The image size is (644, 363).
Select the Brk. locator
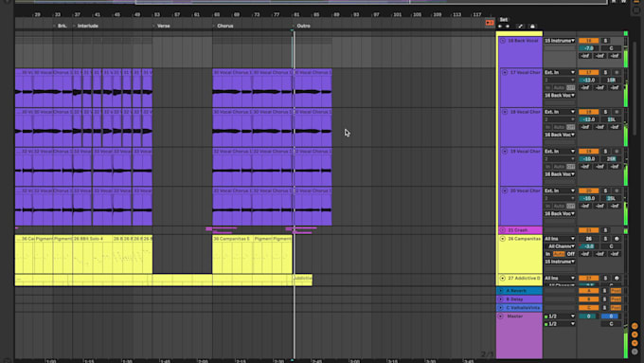point(62,26)
